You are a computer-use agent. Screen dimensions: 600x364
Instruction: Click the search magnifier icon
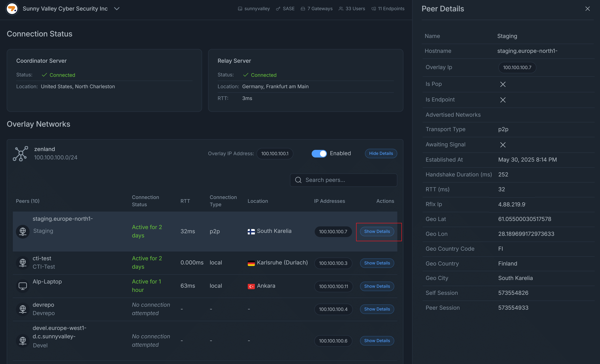[x=298, y=180]
